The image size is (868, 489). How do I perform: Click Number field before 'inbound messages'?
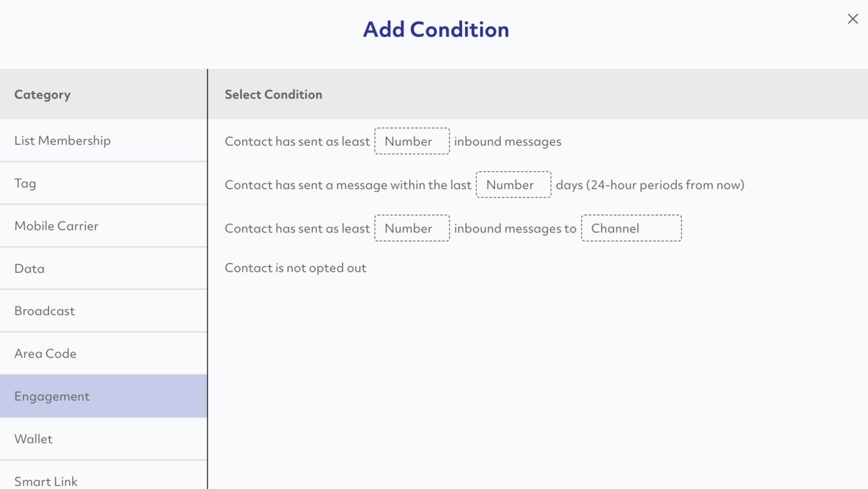412,141
